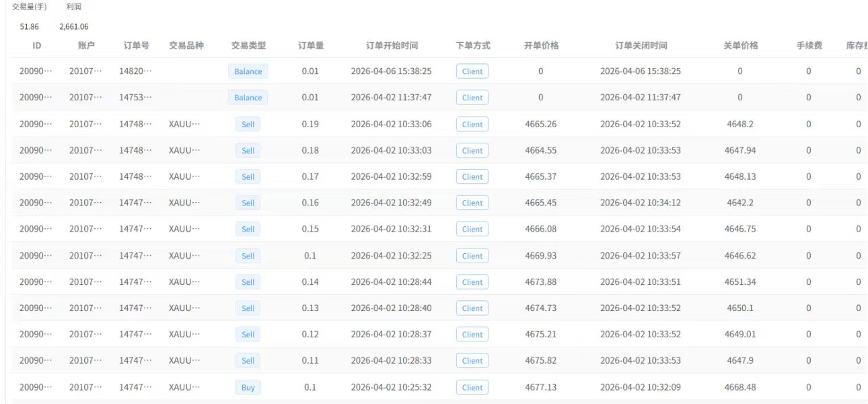Click the 下单方式 column header
Screen dimensions: 868x404
[472, 46]
